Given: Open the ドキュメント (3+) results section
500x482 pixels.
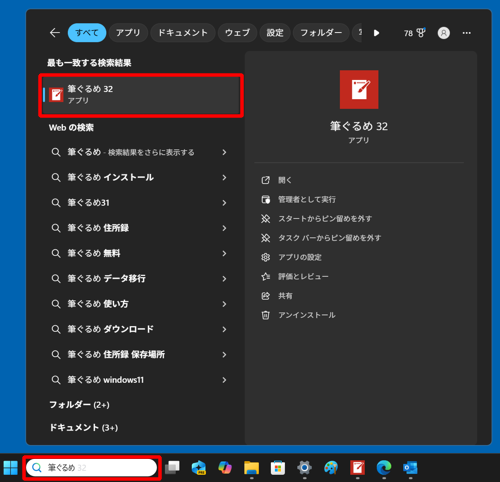Looking at the screenshot, I should click(84, 428).
